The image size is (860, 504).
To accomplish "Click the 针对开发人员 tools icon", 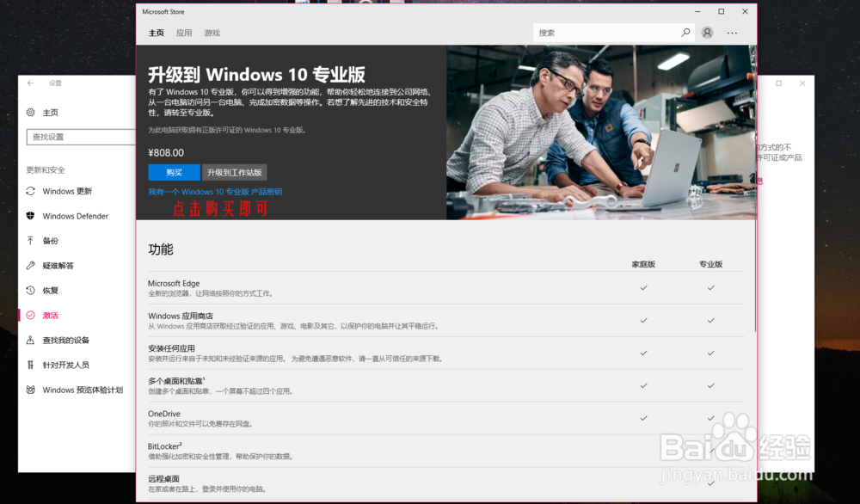I will click(x=31, y=365).
